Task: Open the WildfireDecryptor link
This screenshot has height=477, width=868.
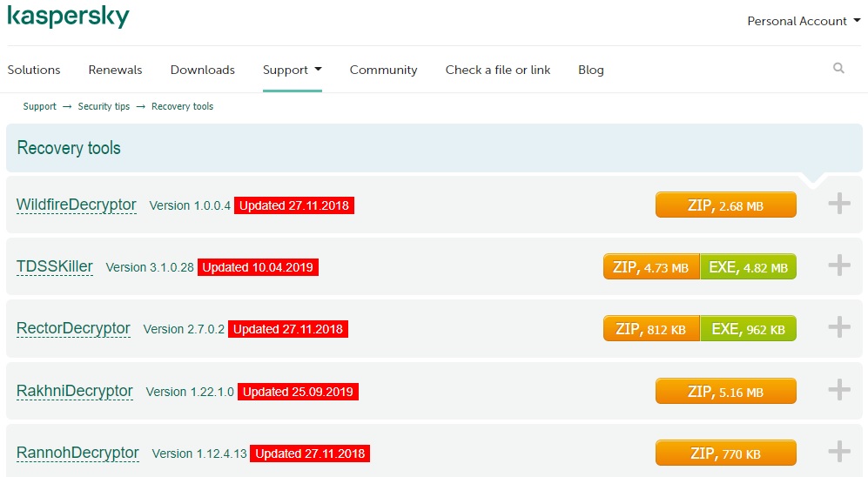Action: pyautogui.click(x=77, y=205)
